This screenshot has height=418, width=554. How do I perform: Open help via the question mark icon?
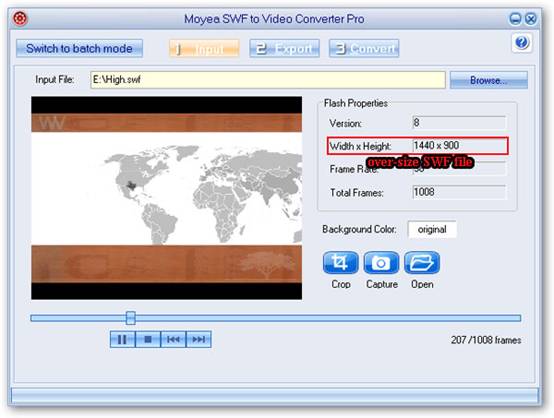(x=522, y=43)
